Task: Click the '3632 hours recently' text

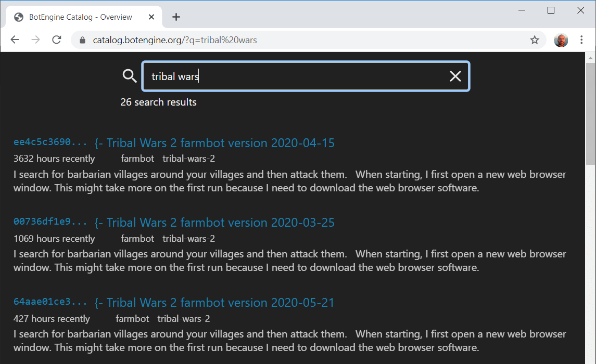Action: (54, 158)
